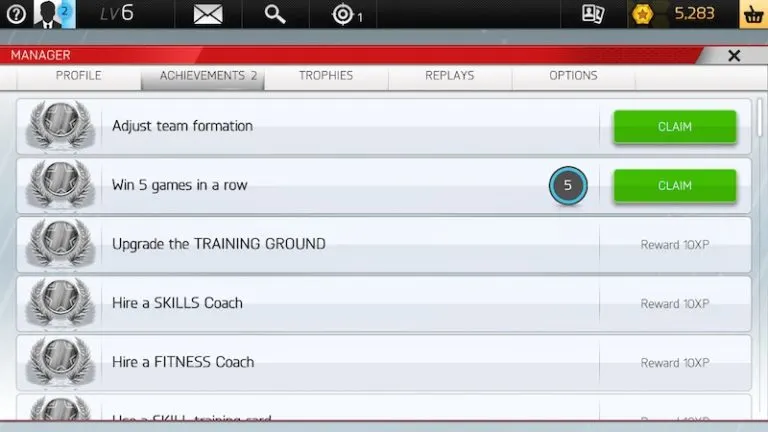Switch to the Profile tab
The image size is (768, 432).
78,76
